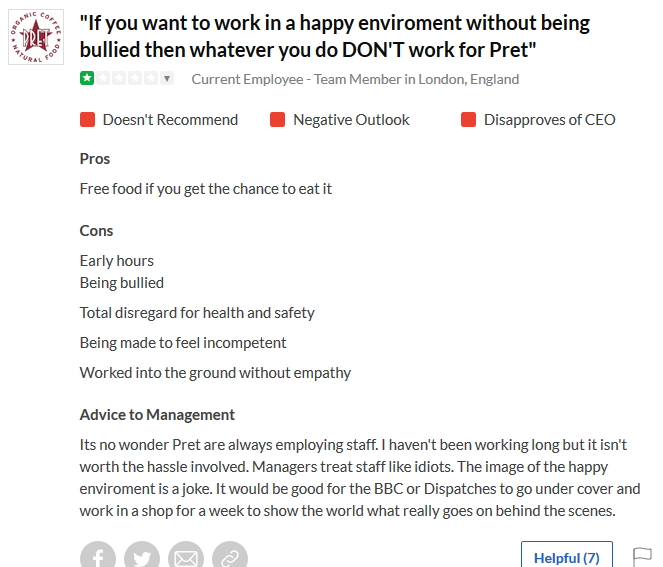Click the green one-star rating
This screenshot has width=663, height=567.
pyautogui.click(x=87, y=78)
